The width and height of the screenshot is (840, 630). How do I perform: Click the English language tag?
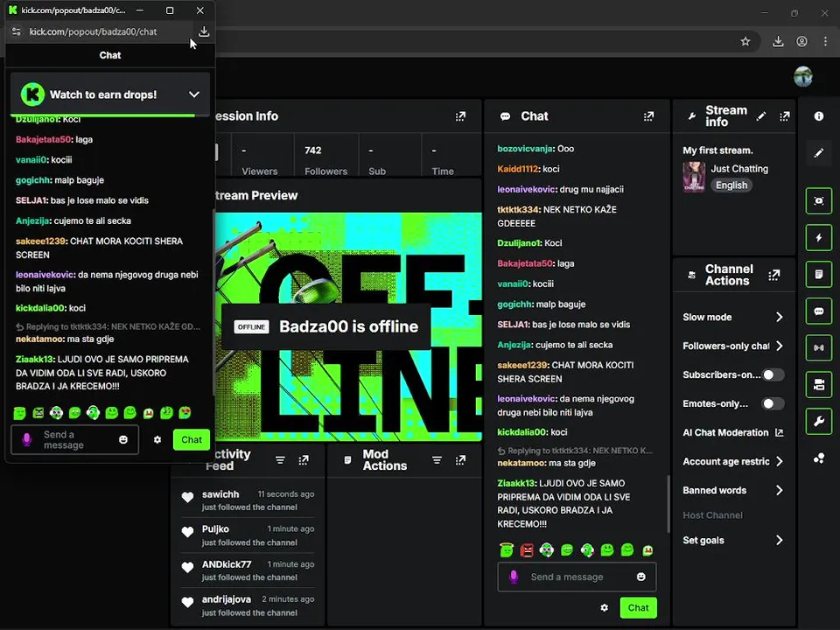731,185
